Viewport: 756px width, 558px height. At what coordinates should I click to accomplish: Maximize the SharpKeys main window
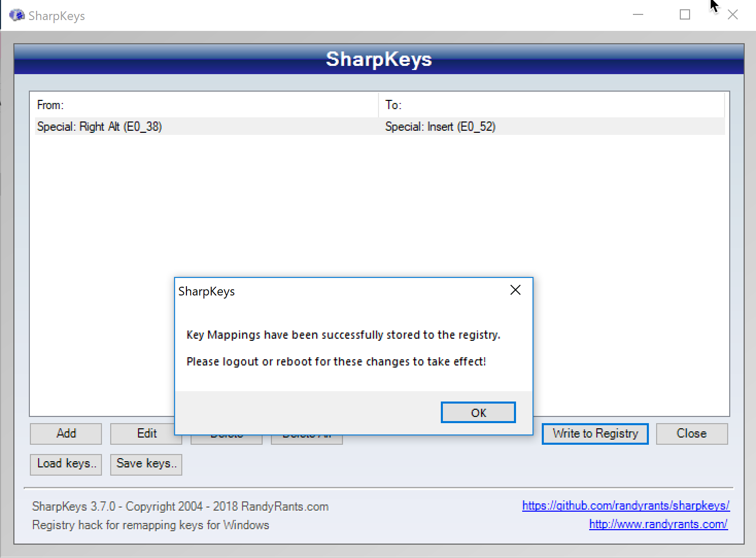[685, 14]
